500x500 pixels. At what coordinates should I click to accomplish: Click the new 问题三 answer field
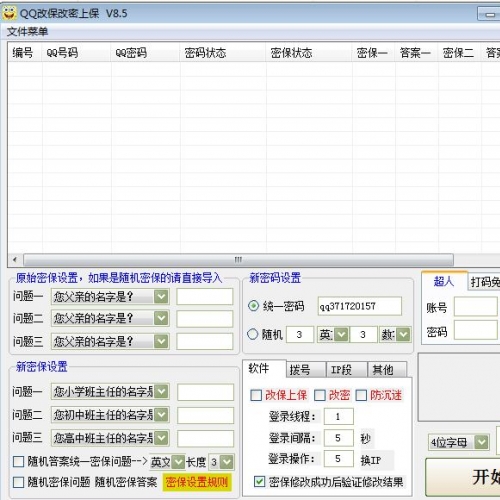pyautogui.click(x=206, y=438)
